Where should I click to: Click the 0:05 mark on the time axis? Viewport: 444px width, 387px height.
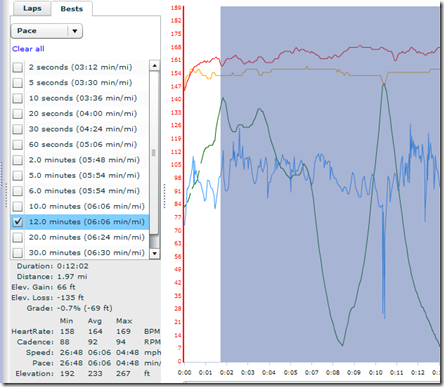tap(290, 372)
